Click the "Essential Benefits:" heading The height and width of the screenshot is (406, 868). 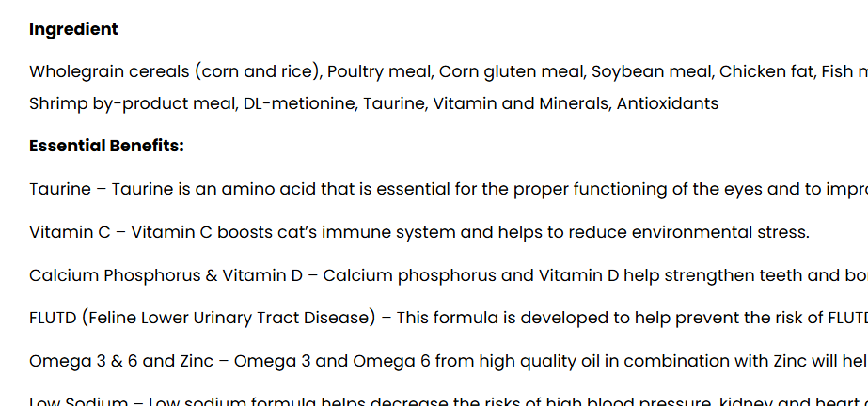106,146
